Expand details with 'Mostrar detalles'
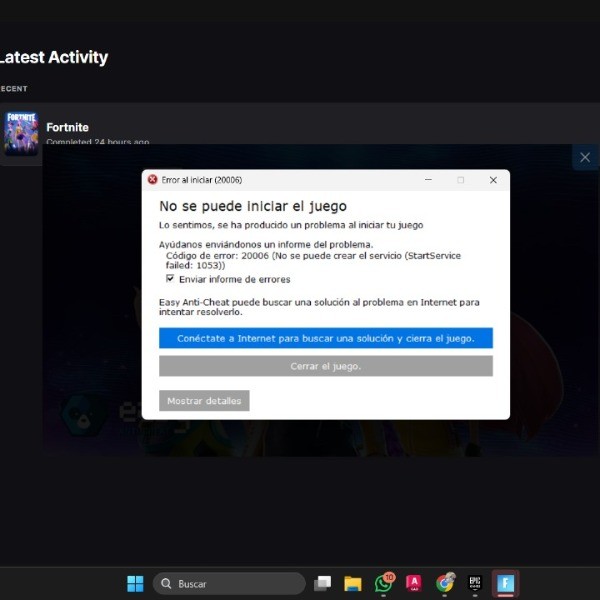Image resolution: width=600 pixels, height=600 pixels. click(204, 401)
